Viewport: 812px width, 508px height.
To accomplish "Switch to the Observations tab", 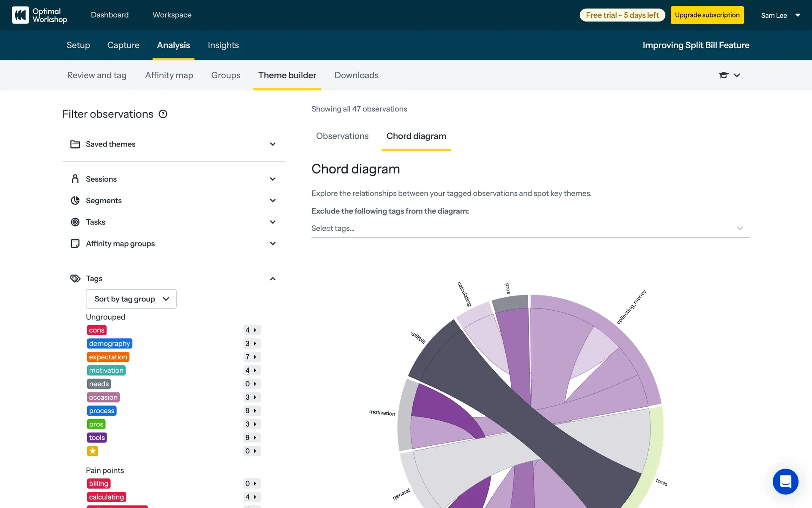I will tap(342, 136).
